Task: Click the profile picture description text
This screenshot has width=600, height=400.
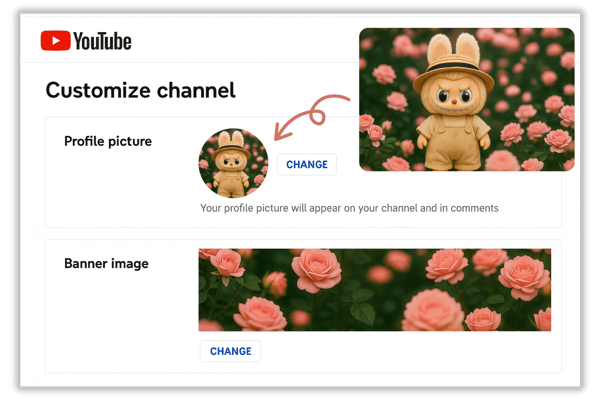Action: [349, 208]
